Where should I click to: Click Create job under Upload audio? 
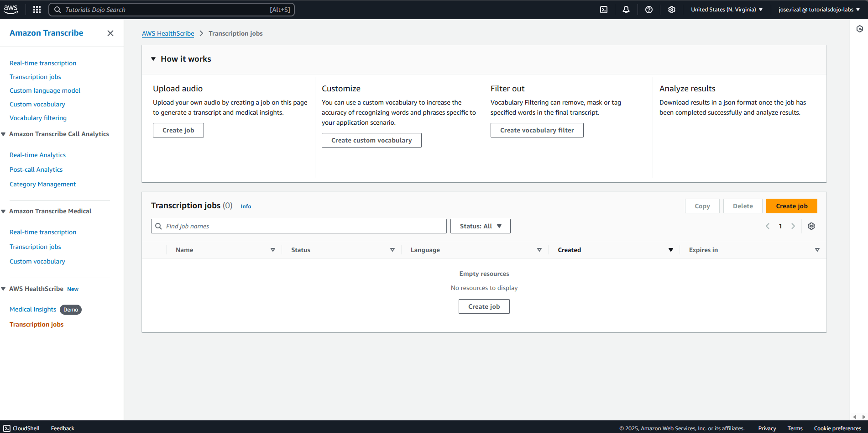click(x=178, y=130)
